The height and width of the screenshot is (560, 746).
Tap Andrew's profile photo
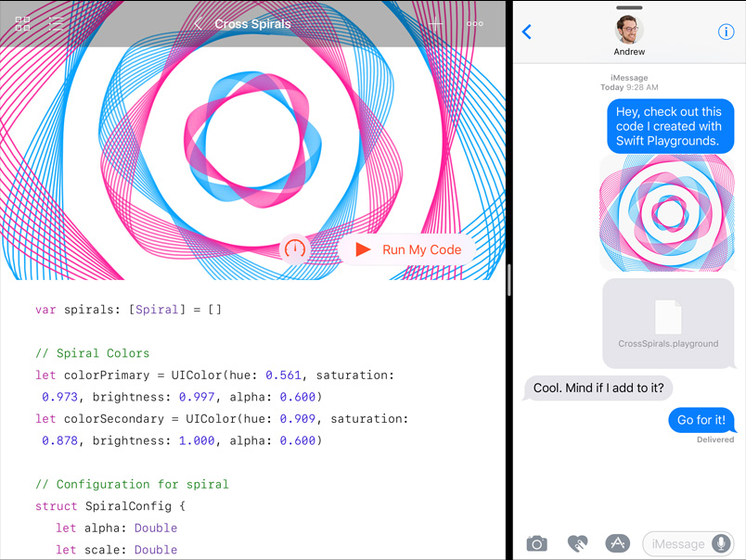point(629,29)
